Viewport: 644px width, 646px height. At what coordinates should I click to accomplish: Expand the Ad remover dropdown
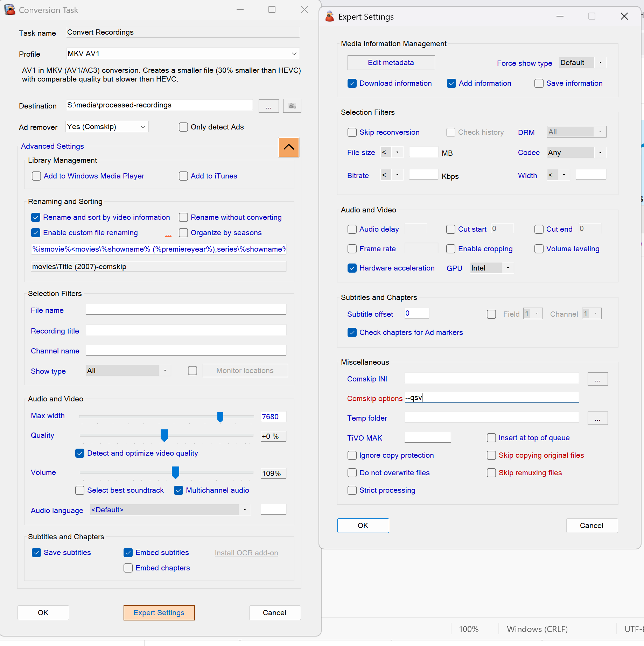click(143, 127)
